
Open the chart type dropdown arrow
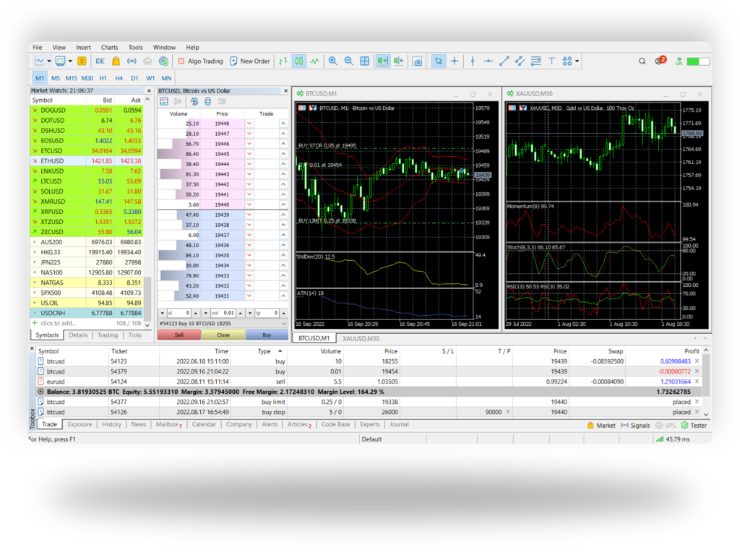[49, 61]
